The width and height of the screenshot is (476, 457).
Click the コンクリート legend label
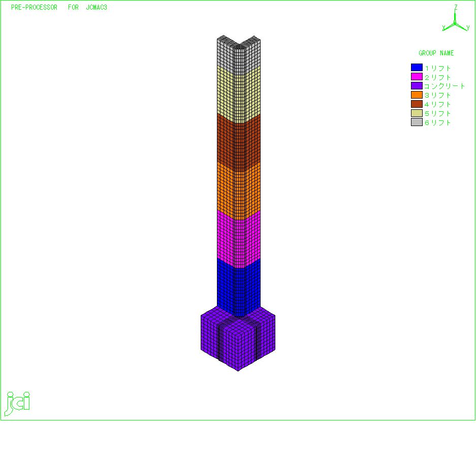[x=445, y=86]
